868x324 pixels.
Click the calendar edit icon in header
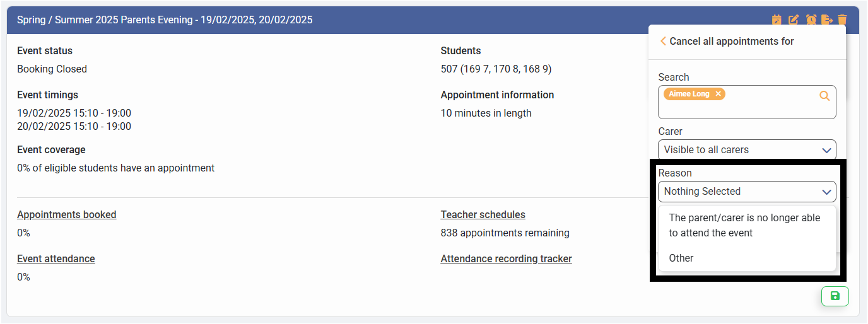(777, 20)
